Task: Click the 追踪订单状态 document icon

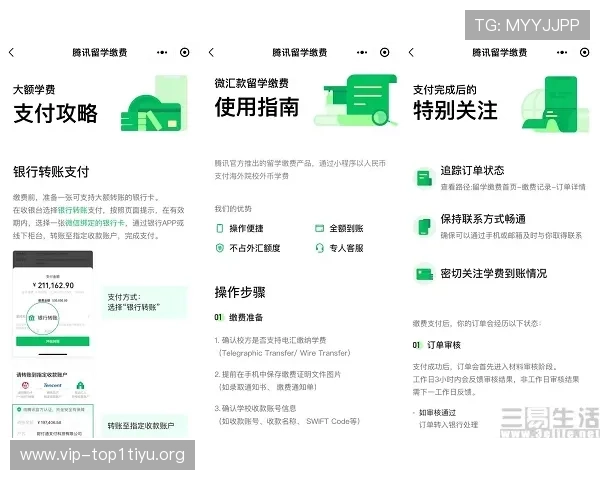Action: coord(424,178)
